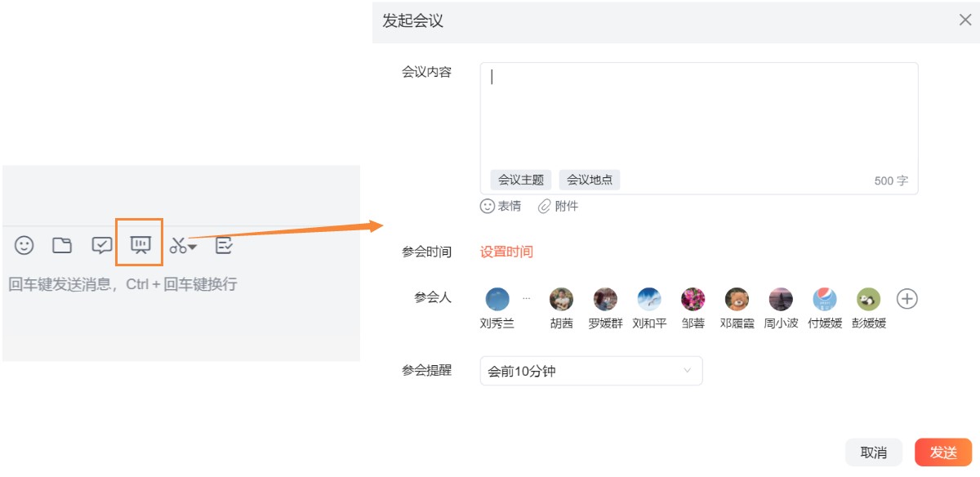Insert the 会议主题 tag into meeting content
The image size is (980, 477).
pyautogui.click(x=520, y=179)
